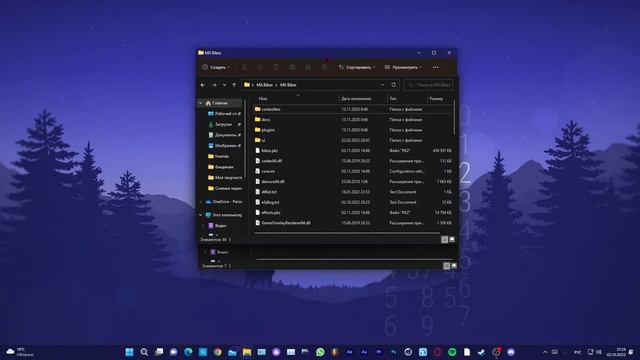Switch to large icons view in front window status bar

tap(452, 240)
